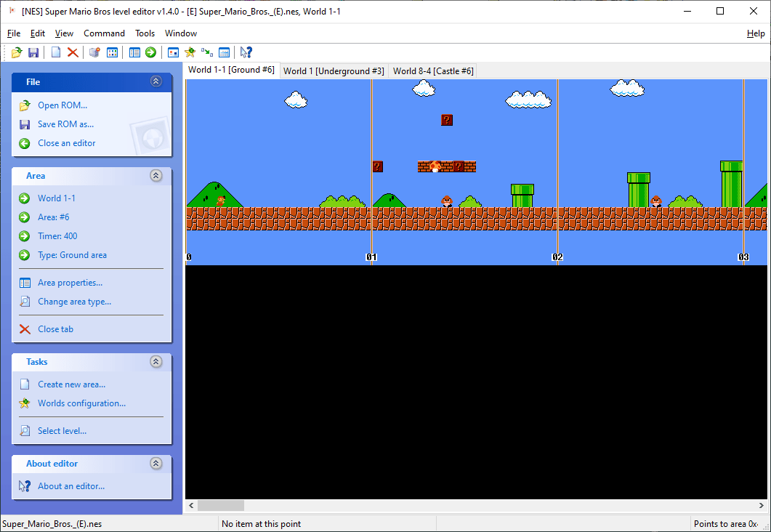This screenshot has width=771, height=532.
Task: Open a ROM using the toolbar folder icon
Action: tap(17, 52)
